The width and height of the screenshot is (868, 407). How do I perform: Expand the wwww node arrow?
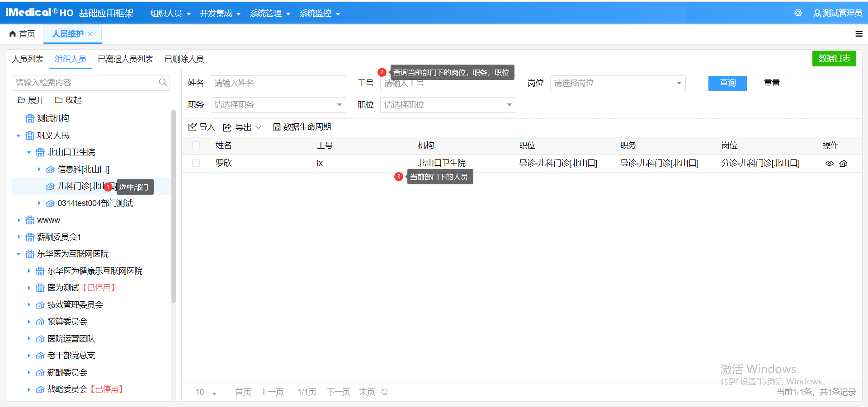(x=19, y=220)
